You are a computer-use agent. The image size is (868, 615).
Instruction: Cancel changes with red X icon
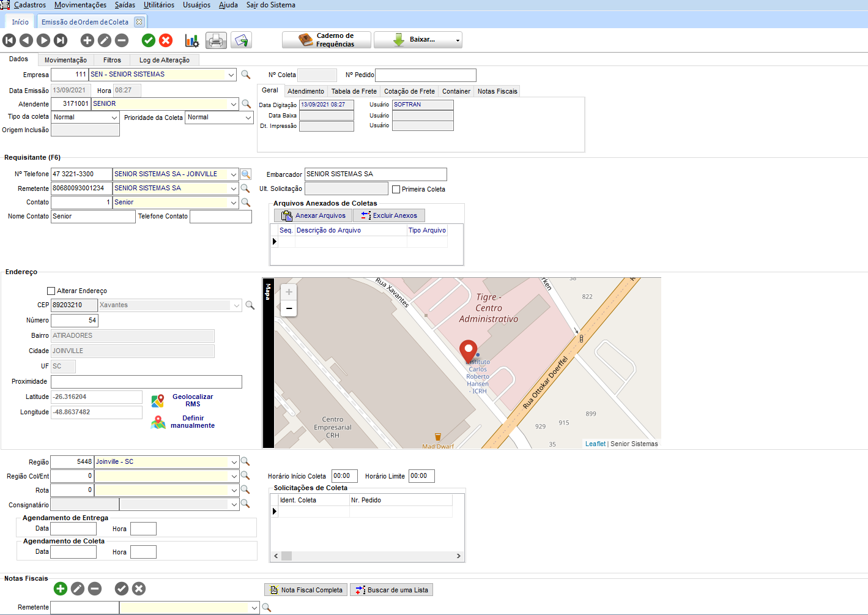(x=166, y=40)
